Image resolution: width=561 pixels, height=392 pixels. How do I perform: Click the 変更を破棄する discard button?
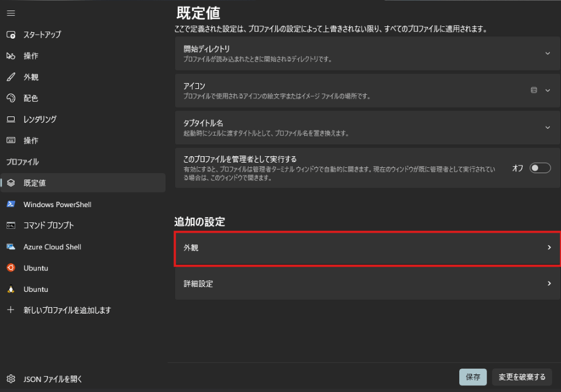522,377
